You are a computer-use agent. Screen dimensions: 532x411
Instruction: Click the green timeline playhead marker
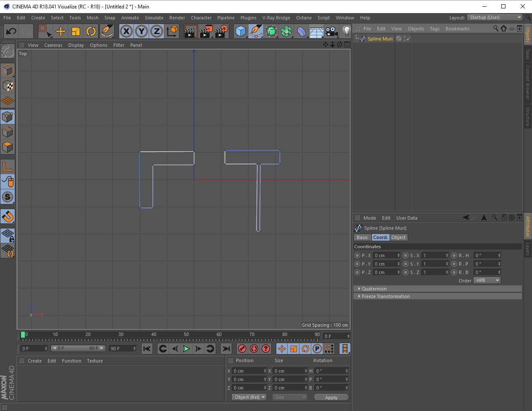(23, 335)
